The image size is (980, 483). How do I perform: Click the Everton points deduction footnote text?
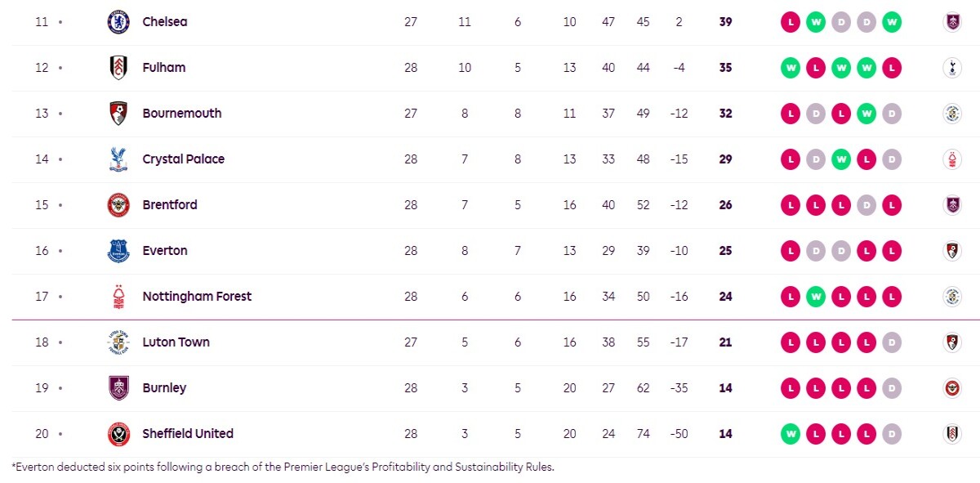pos(283,467)
